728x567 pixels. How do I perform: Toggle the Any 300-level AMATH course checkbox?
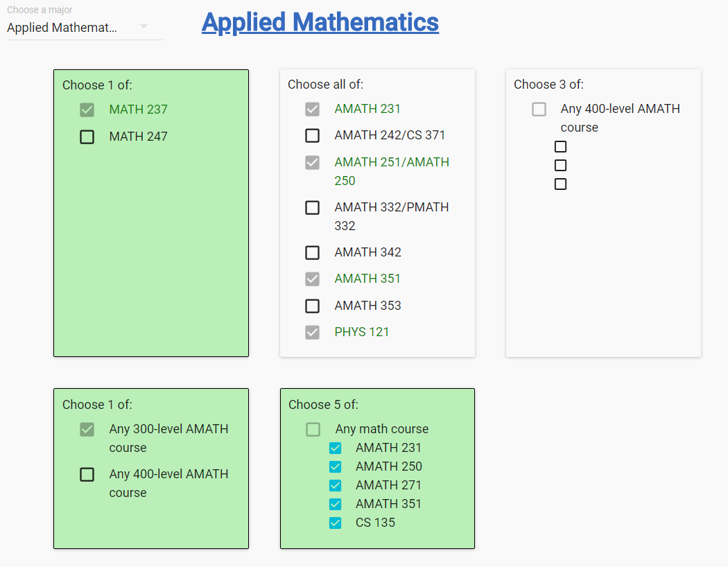87,430
